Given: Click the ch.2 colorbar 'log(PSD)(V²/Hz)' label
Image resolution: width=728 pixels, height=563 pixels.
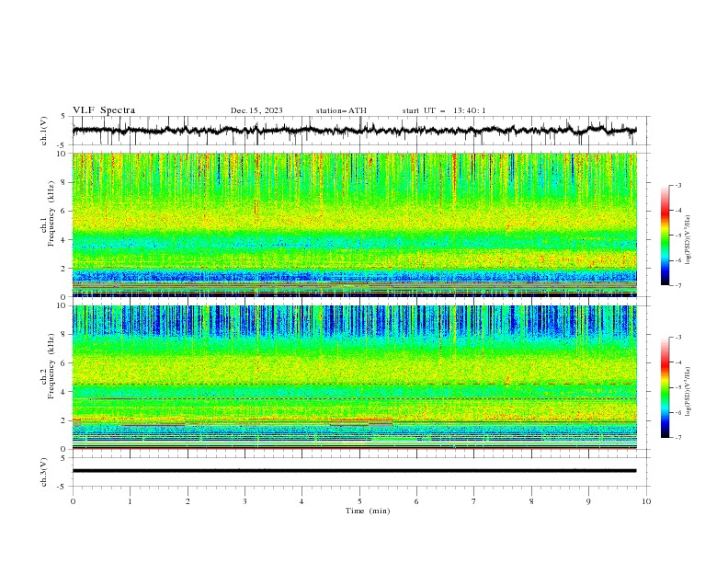Looking at the screenshot, I should pyautogui.click(x=688, y=392).
